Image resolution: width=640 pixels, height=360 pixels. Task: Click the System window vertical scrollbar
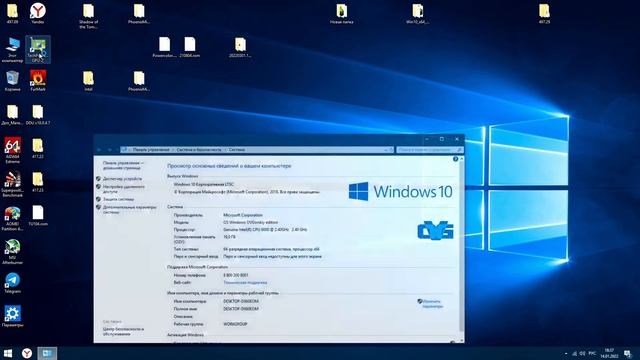462,249
